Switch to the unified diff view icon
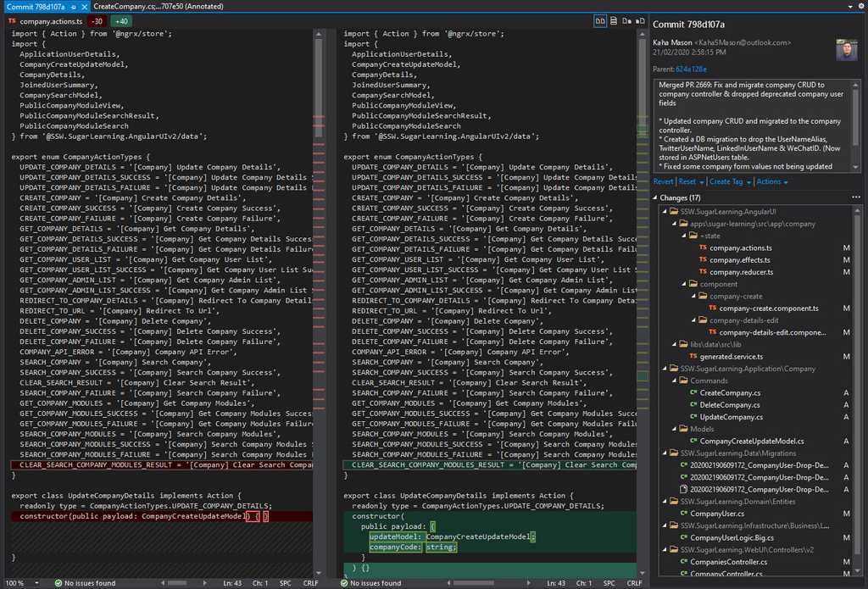 612,21
